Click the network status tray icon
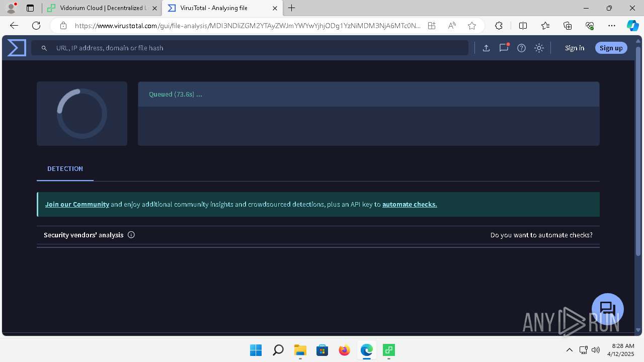Screen dimensions: 644x362 (584, 350)
